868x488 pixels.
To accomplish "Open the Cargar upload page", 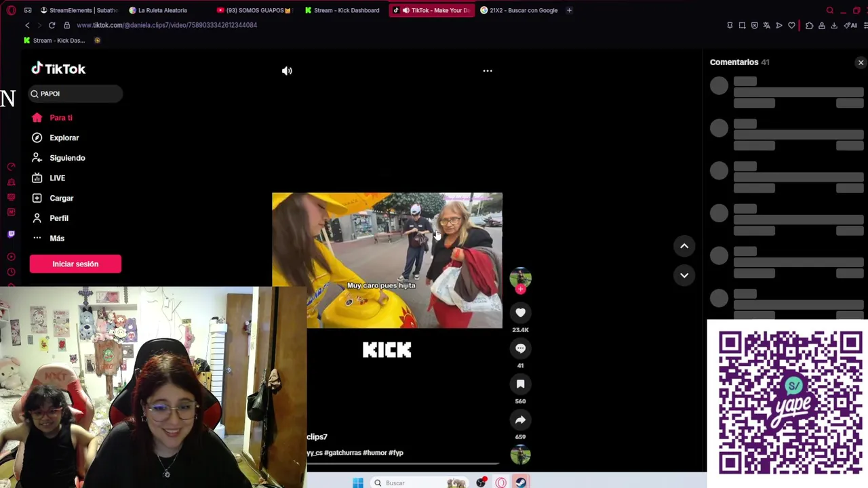I will click(53, 198).
